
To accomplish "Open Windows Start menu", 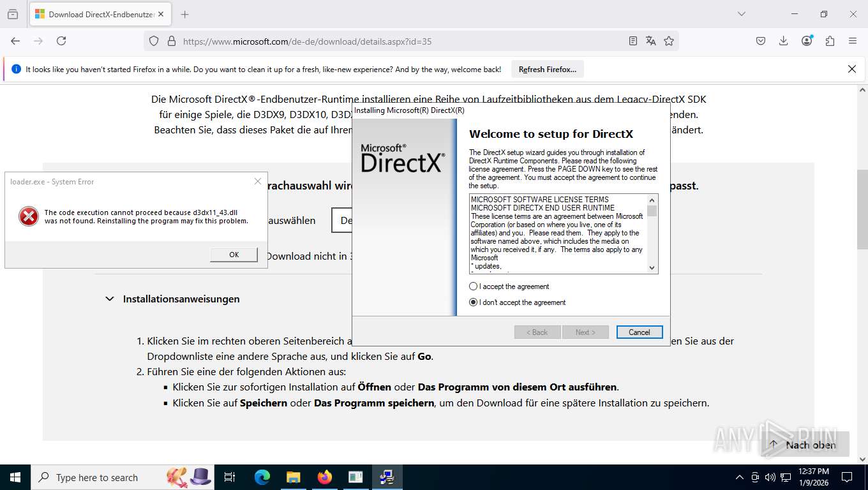I will 15,477.
